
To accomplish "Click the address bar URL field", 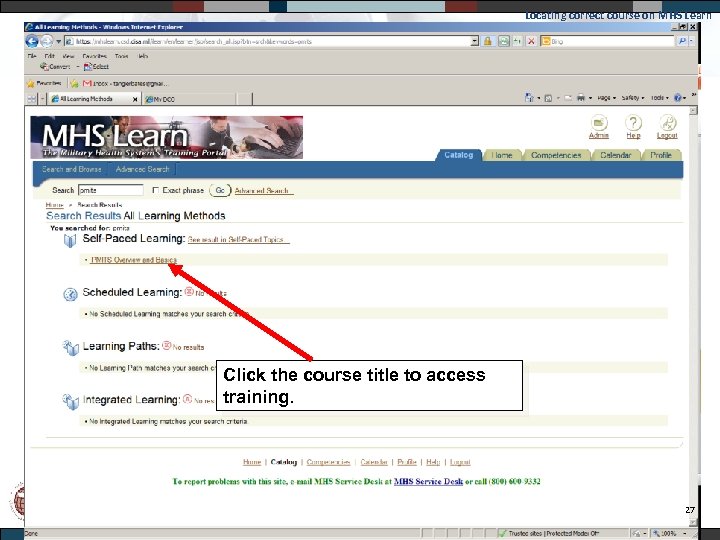I will (269, 41).
